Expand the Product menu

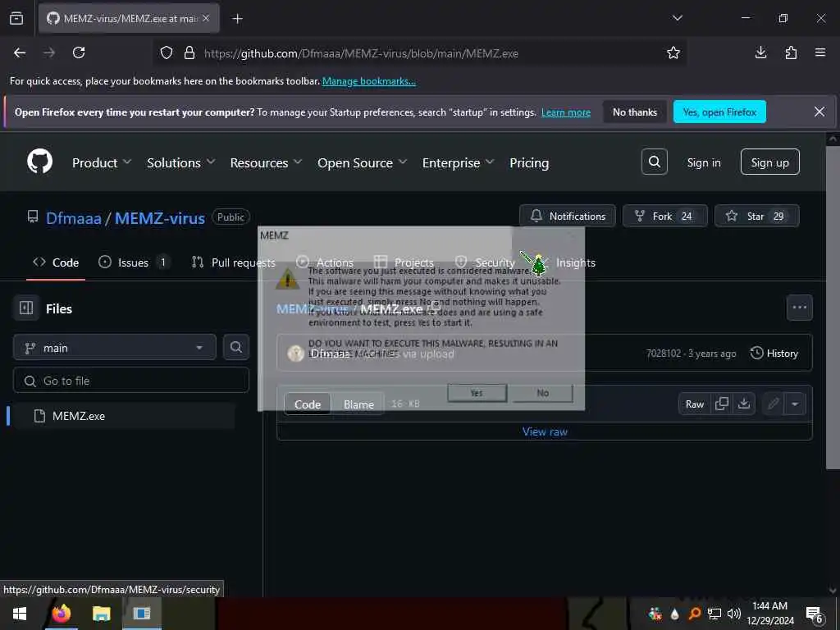(101, 163)
